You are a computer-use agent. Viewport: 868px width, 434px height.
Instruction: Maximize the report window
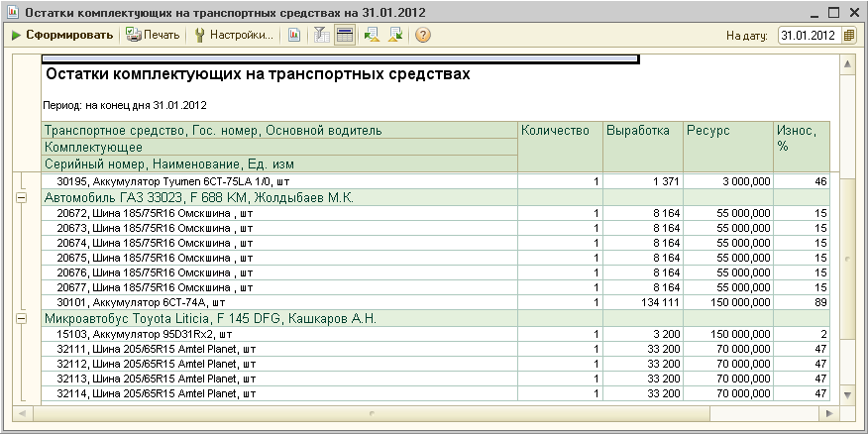(x=833, y=12)
